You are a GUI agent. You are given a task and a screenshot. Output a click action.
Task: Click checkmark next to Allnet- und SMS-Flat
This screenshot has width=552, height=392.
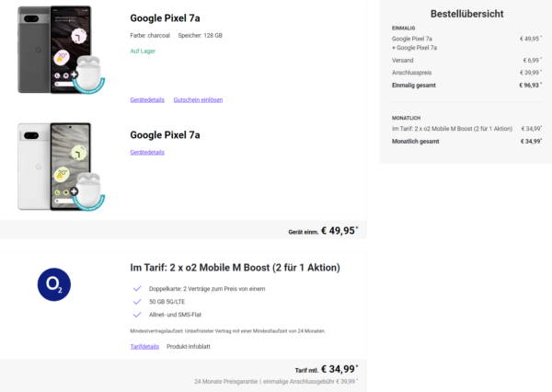137,315
